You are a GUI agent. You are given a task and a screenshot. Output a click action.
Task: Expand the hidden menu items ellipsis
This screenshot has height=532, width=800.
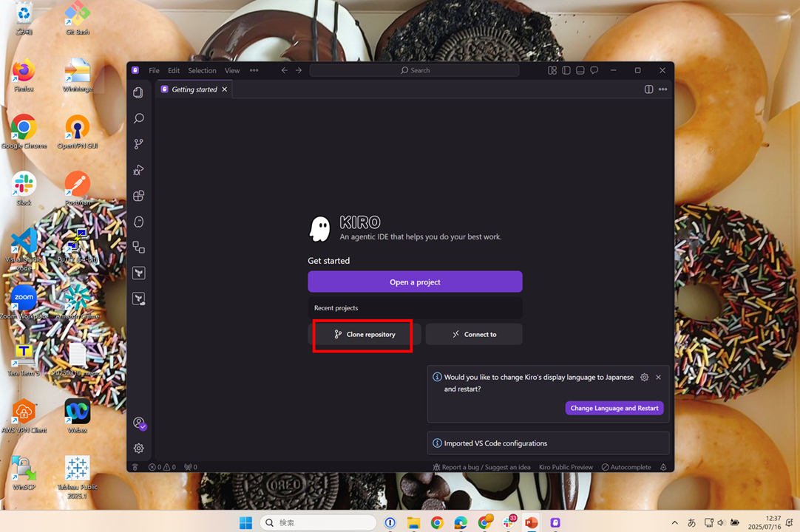coord(254,70)
